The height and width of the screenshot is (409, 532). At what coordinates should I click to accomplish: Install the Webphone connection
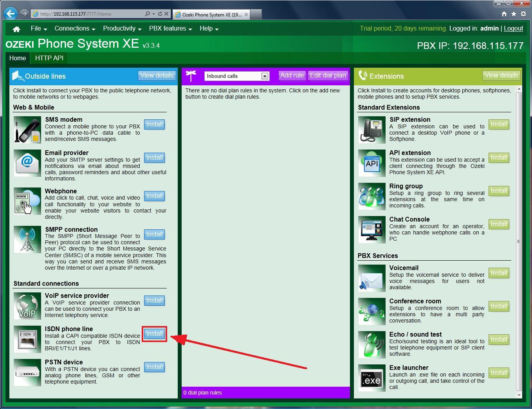(154, 196)
